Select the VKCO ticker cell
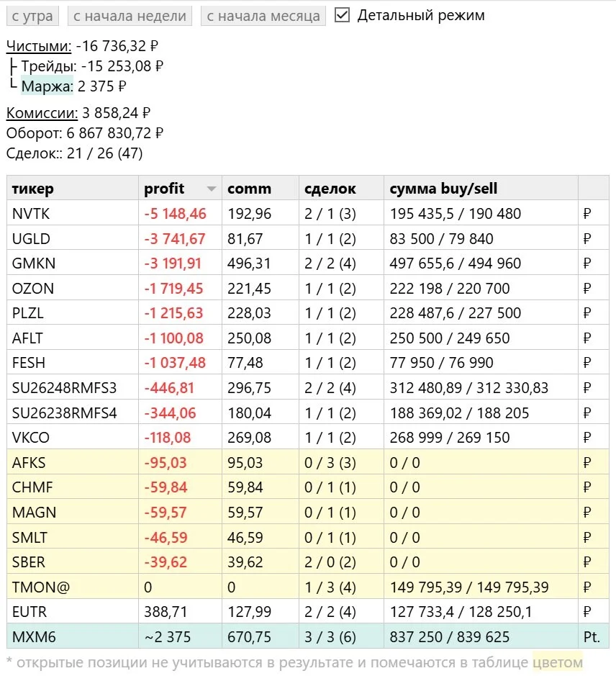Viewport: 616px width, 676px height. click(73, 437)
